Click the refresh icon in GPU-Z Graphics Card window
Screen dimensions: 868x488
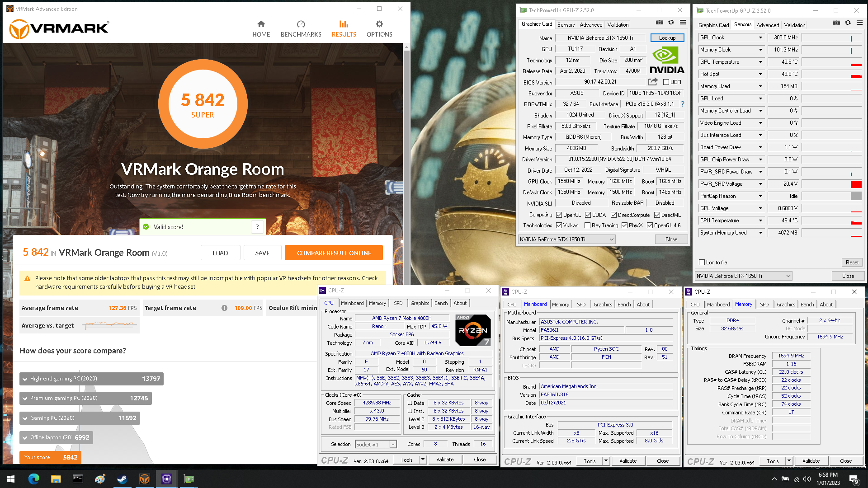tap(671, 22)
